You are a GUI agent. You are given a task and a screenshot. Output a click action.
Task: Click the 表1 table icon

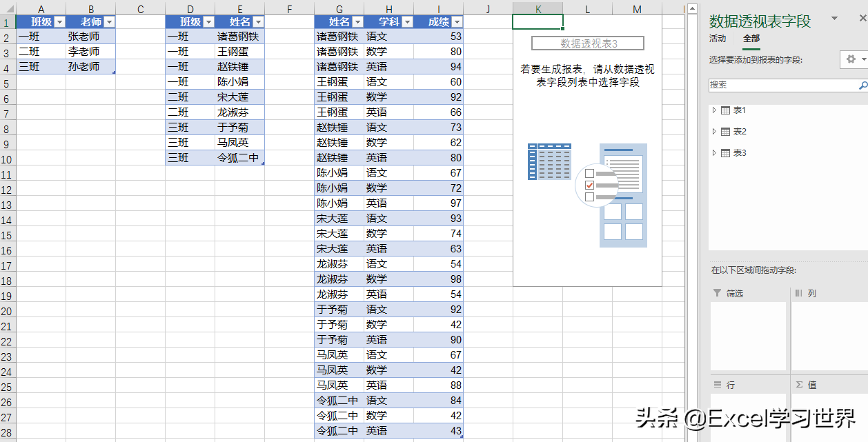coord(725,110)
